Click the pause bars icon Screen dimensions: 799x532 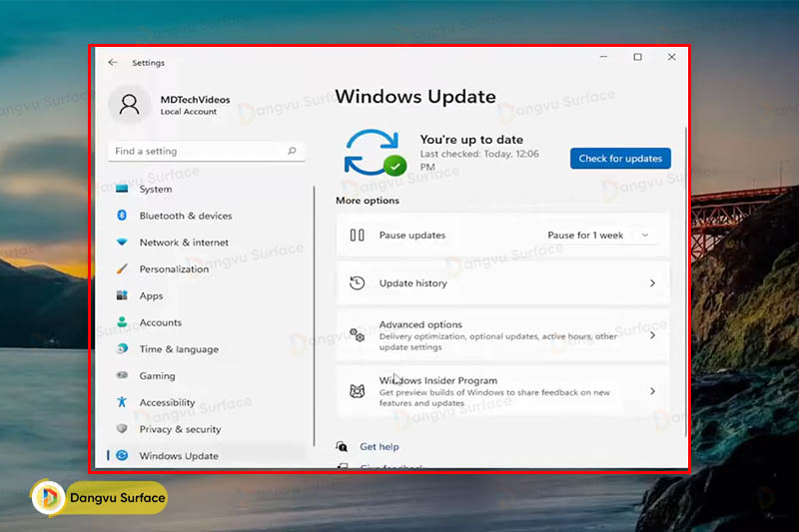[357, 236]
